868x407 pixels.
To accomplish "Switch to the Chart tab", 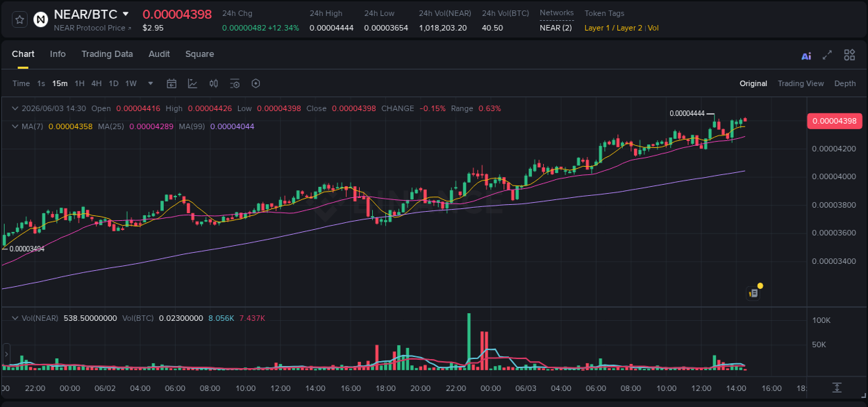I will pyautogui.click(x=23, y=54).
